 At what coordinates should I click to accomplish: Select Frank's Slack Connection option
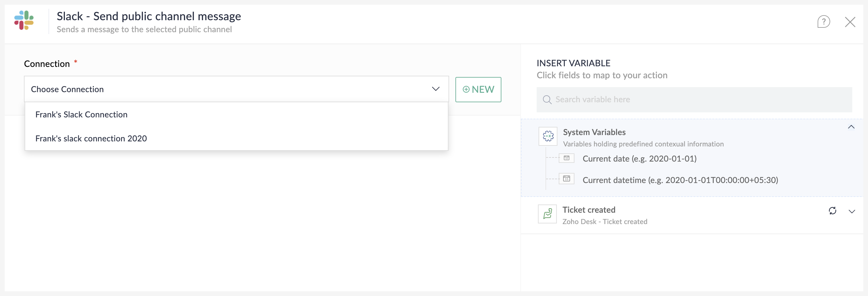click(81, 115)
